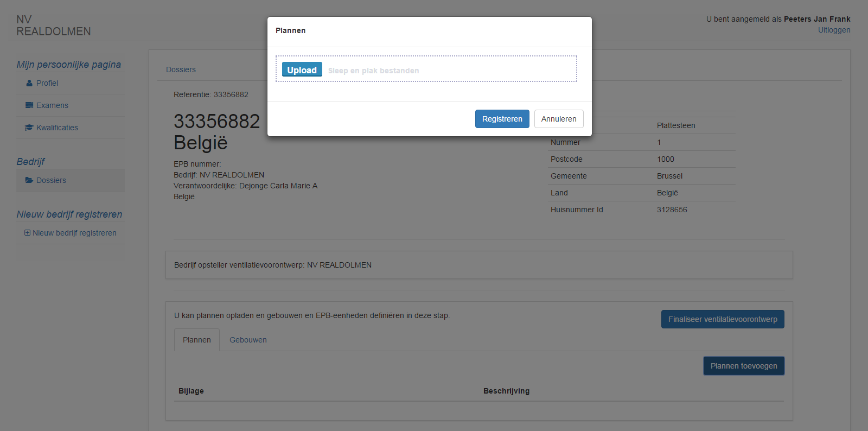Open the Examens link
The image size is (868, 431).
click(x=52, y=105)
